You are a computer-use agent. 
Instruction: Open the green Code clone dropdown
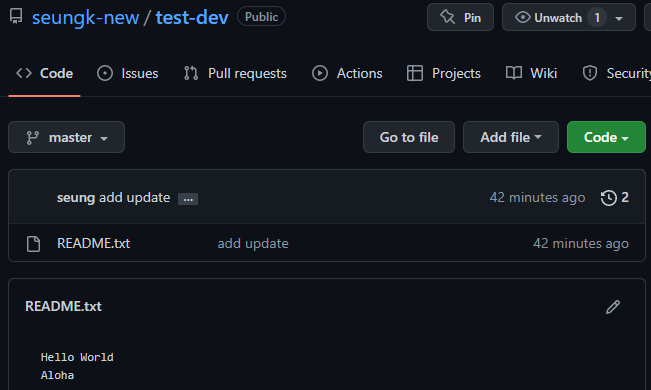(x=606, y=137)
